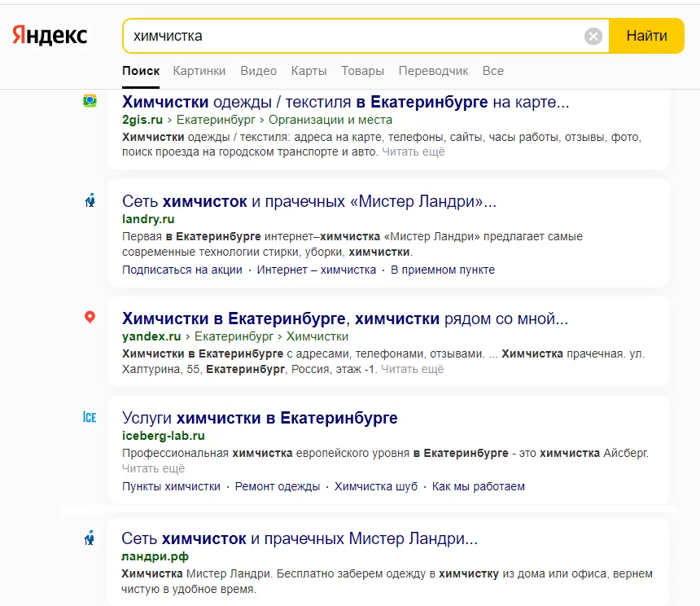Clear the search query with the X icon

(593, 36)
